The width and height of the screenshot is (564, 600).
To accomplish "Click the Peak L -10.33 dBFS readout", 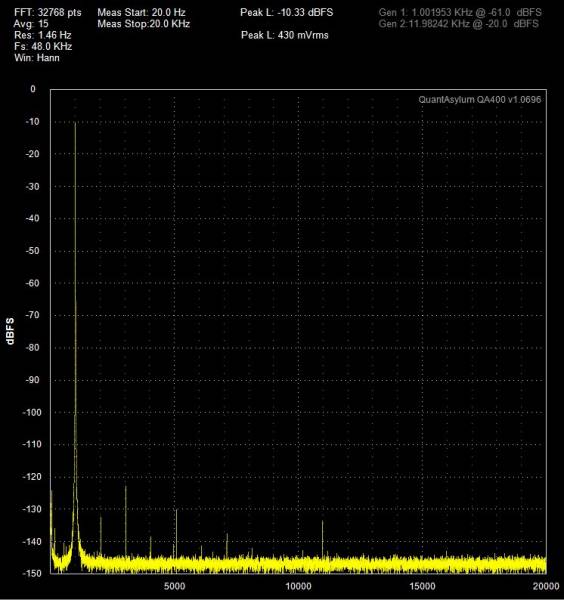I will (287, 13).
